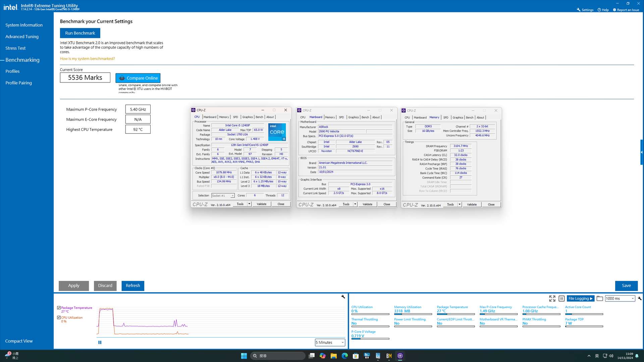Click the Save button
Screen dimensions: 644x362
pos(626,286)
